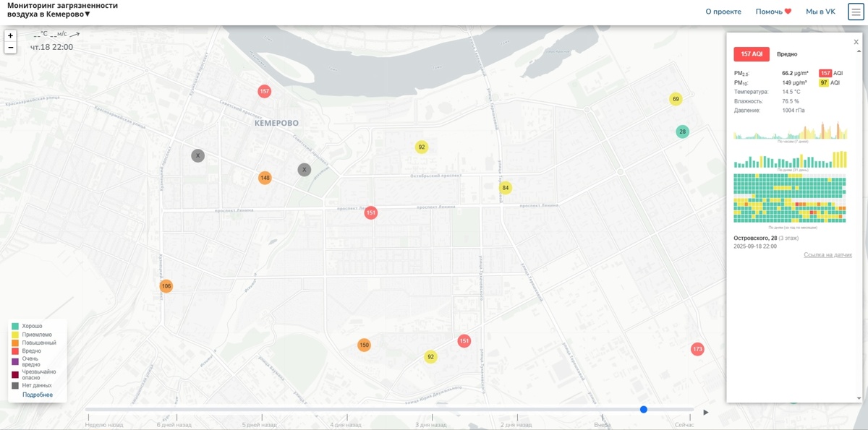Click the hourly По часам 7 дней chart
The image size is (868, 430).
pyautogui.click(x=790, y=131)
